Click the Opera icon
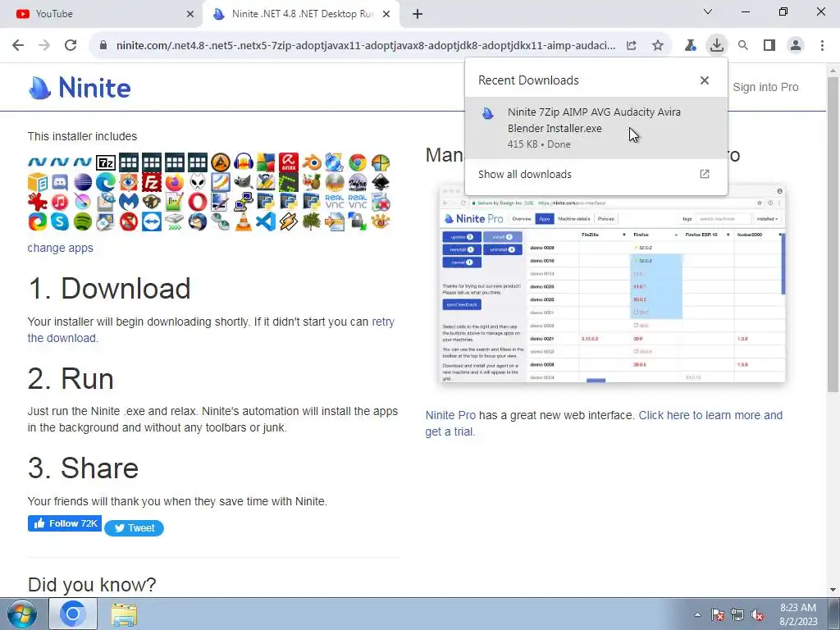The height and width of the screenshot is (630, 840). point(198,202)
